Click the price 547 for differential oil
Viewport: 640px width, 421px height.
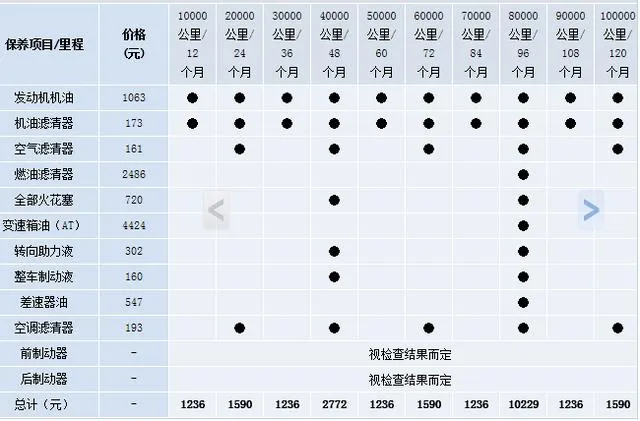(x=134, y=302)
